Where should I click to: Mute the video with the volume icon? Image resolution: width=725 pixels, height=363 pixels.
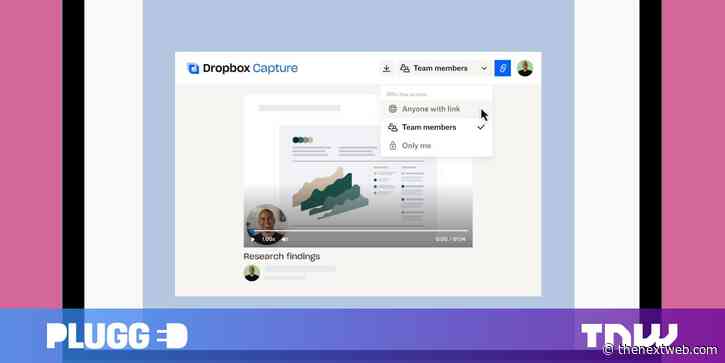(x=285, y=239)
